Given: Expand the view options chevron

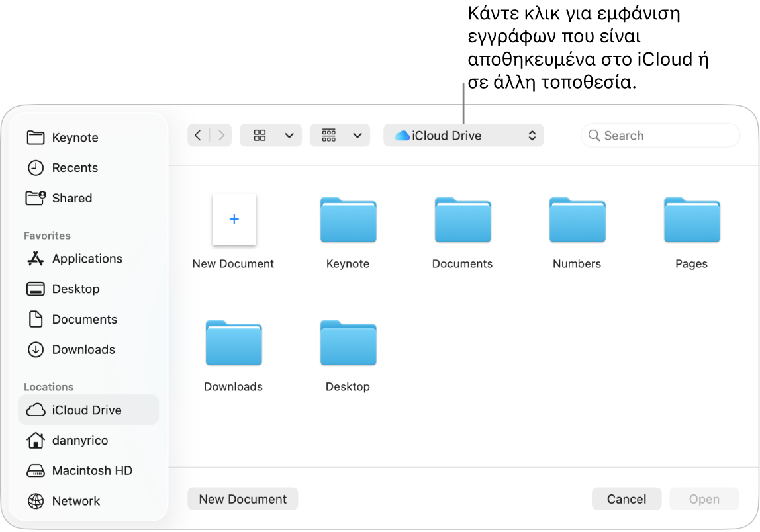Looking at the screenshot, I should click(x=289, y=135).
